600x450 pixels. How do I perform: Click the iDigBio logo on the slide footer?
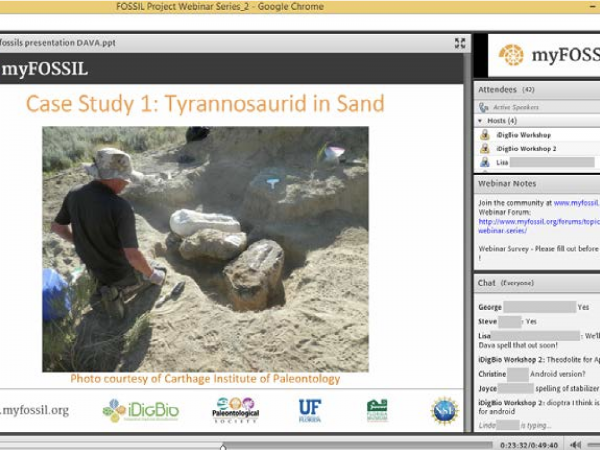[x=140, y=410]
